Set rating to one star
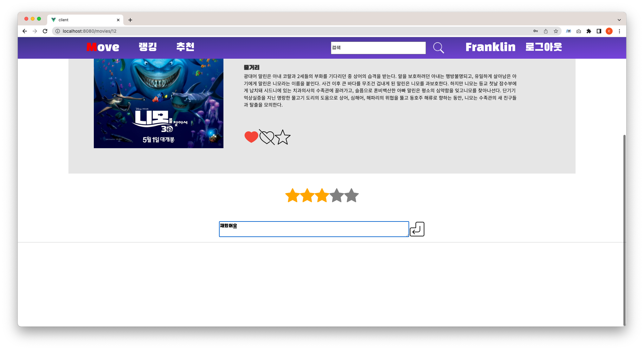Image resolution: width=644 pixels, height=350 pixels. pyautogui.click(x=292, y=195)
